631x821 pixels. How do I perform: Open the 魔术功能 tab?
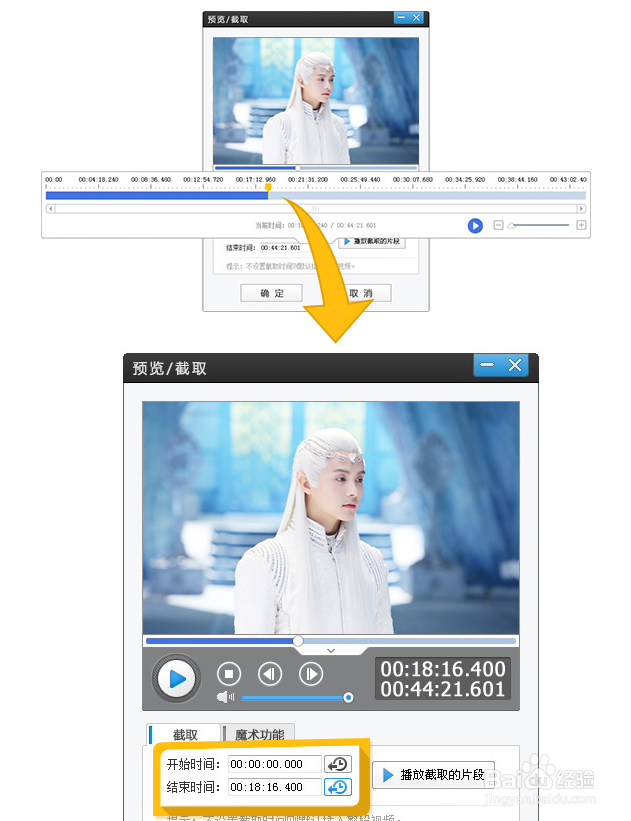(259, 735)
